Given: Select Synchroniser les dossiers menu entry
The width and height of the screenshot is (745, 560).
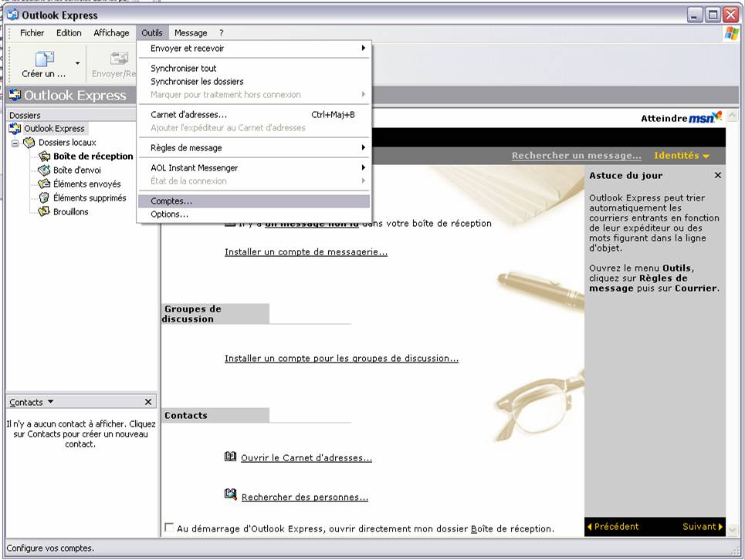Looking at the screenshot, I should tap(254, 82).
